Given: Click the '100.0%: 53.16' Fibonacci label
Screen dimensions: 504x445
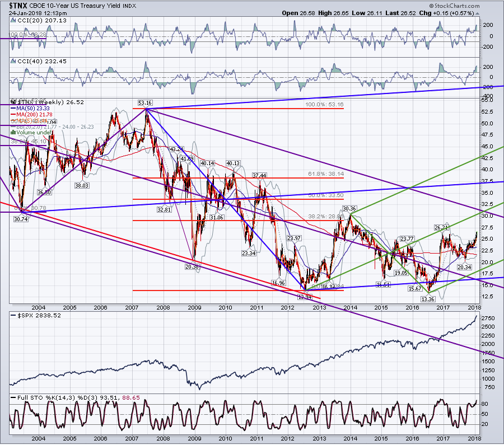Looking at the screenshot, I should [x=324, y=105].
